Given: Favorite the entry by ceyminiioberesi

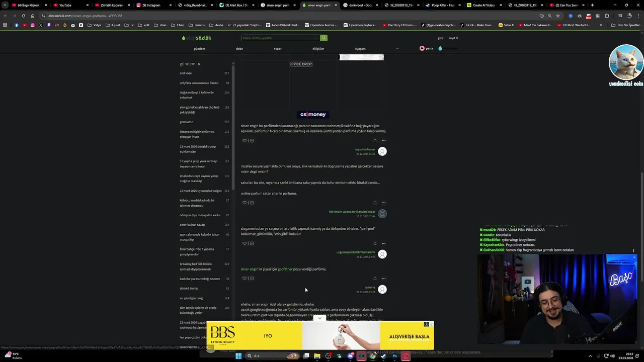Looking at the screenshot, I should click(x=245, y=141).
